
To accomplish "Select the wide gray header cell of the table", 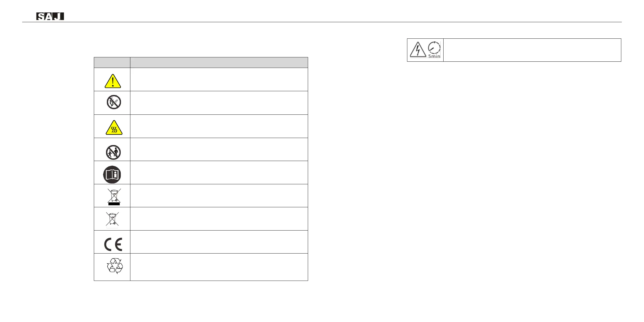I will [219, 63].
